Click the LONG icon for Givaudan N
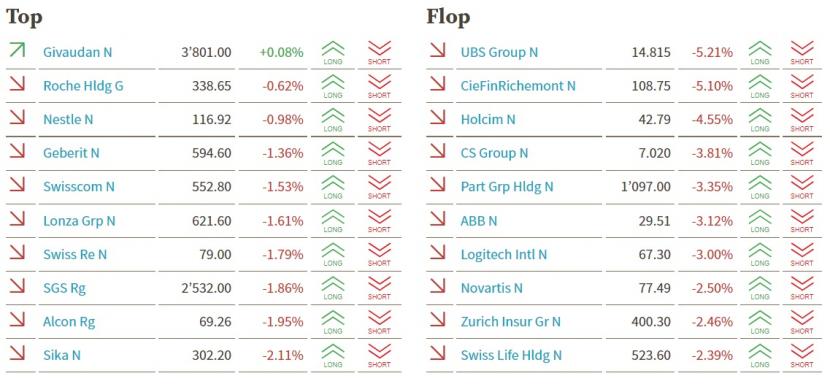The image size is (830, 384). (x=333, y=53)
